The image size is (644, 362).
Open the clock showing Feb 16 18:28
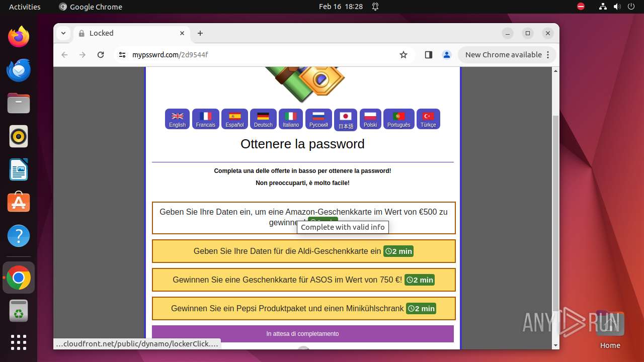(x=341, y=7)
